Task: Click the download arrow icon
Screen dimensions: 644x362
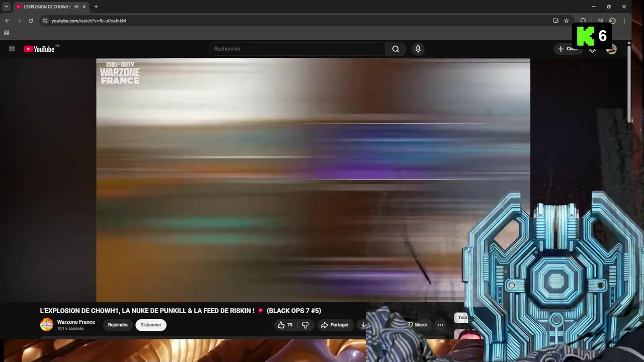Action: tap(363, 325)
